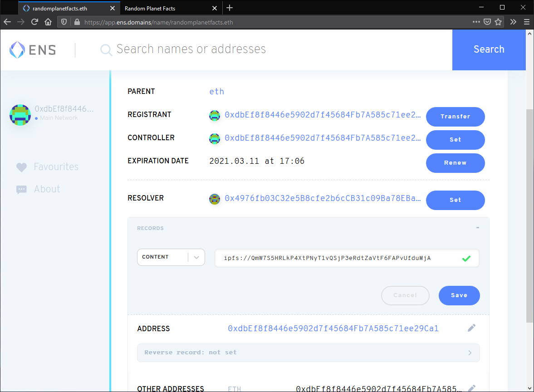Click the ENS logo in the header
This screenshot has width=534, height=392.
32,49
